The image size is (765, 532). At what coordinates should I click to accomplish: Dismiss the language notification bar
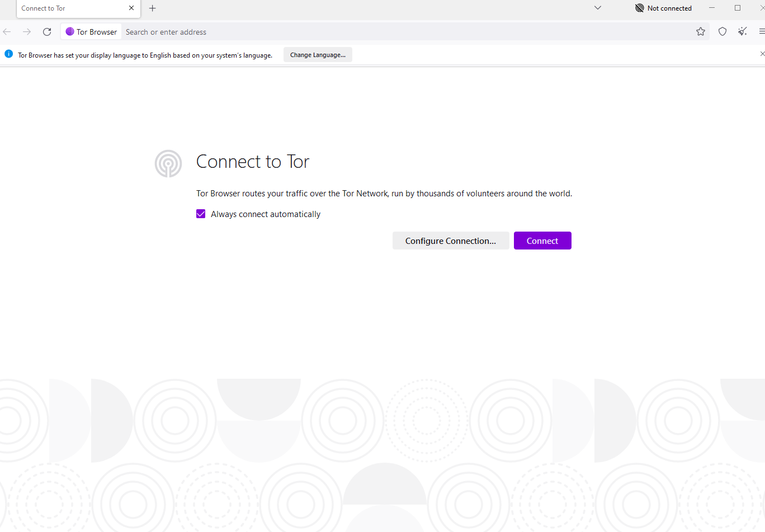coord(762,54)
